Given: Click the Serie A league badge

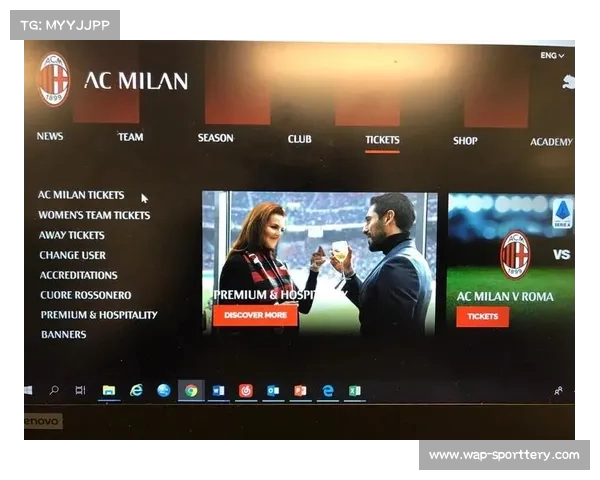Looking at the screenshot, I should pos(562,214).
